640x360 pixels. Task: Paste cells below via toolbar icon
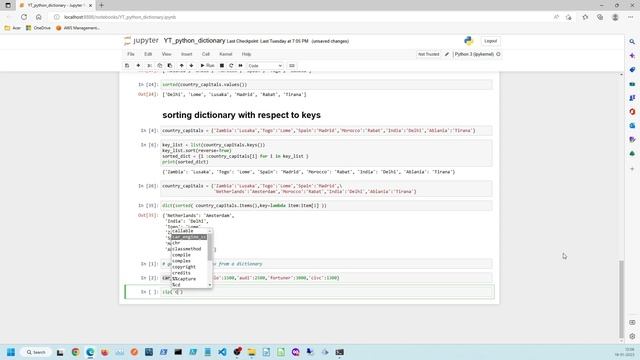coord(170,65)
